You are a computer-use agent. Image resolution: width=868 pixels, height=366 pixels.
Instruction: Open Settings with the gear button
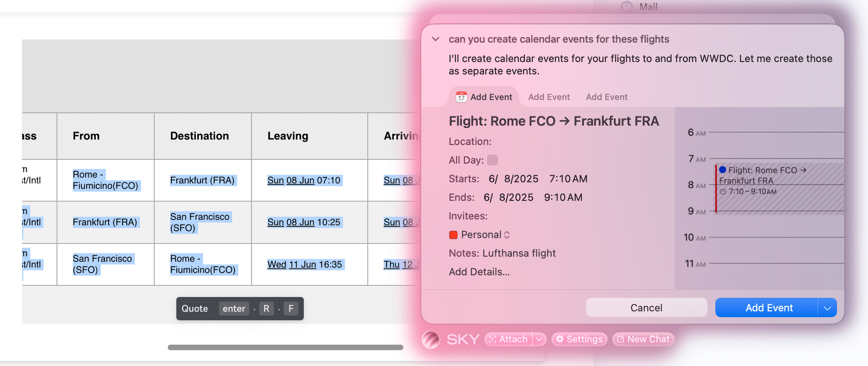tap(579, 339)
